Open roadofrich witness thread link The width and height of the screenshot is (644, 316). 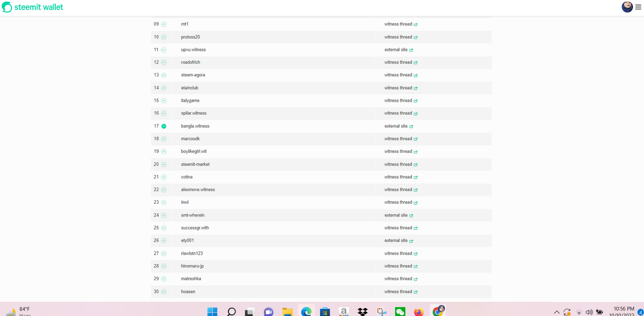[401, 62]
